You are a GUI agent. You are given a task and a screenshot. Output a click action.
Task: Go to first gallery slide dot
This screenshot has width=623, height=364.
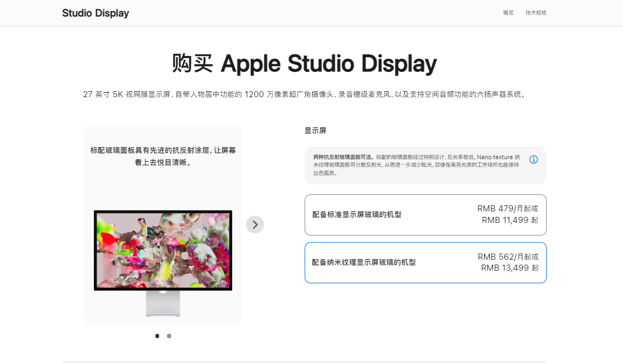click(x=158, y=336)
